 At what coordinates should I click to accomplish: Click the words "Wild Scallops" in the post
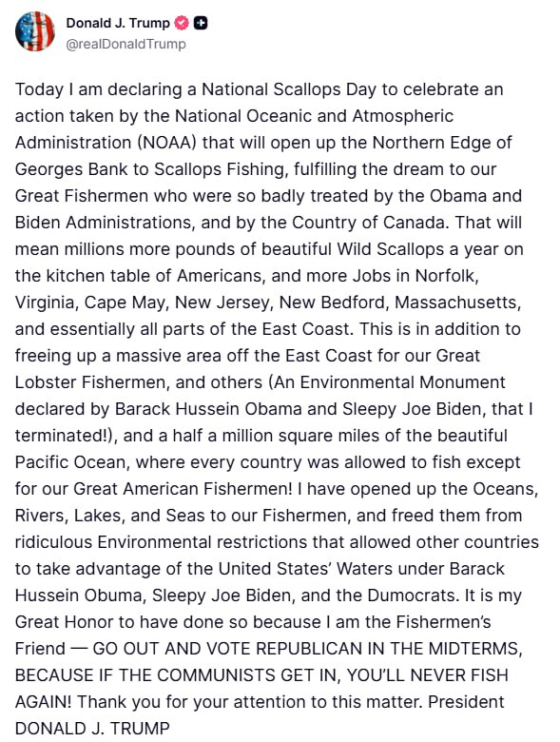391,249
